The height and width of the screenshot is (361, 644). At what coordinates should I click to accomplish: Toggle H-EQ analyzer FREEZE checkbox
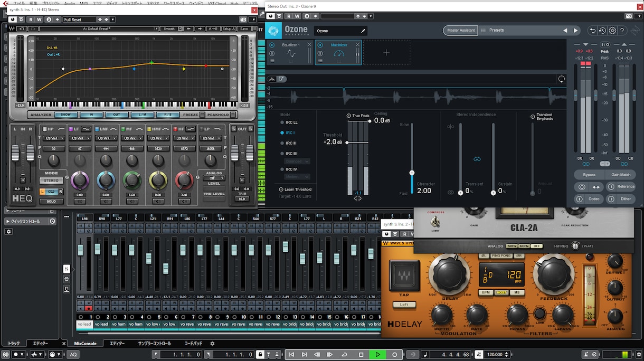point(202,115)
